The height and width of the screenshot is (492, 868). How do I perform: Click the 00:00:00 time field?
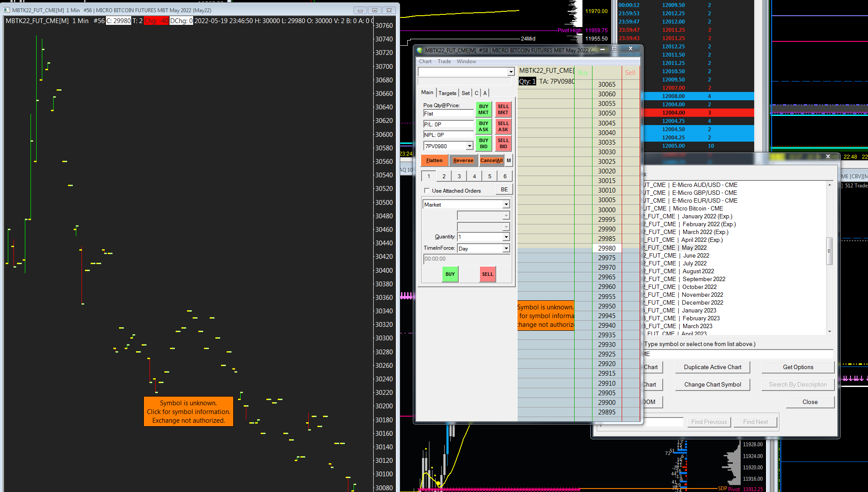(x=466, y=259)
